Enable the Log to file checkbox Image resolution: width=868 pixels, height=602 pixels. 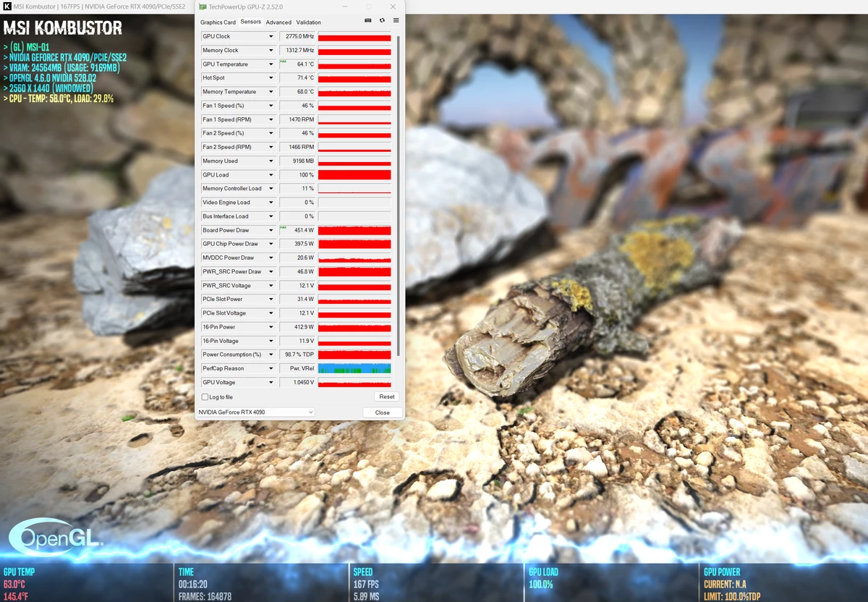(205, 397)
